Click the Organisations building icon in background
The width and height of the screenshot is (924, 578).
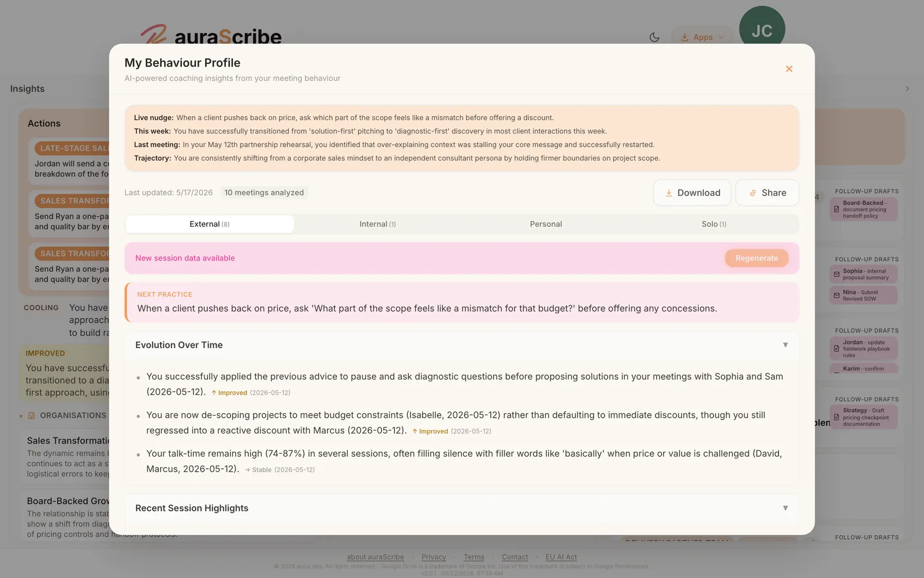31,416
